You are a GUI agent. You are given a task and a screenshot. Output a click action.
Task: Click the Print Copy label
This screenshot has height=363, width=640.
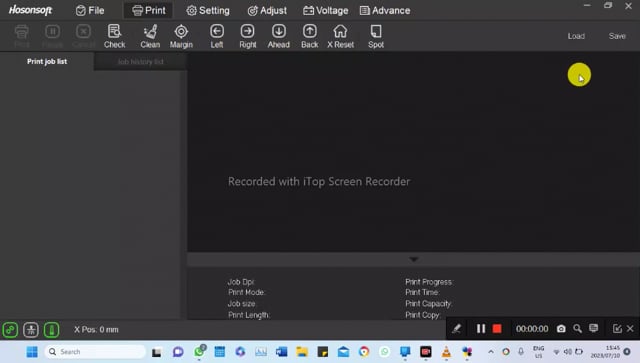click(423, 315)
